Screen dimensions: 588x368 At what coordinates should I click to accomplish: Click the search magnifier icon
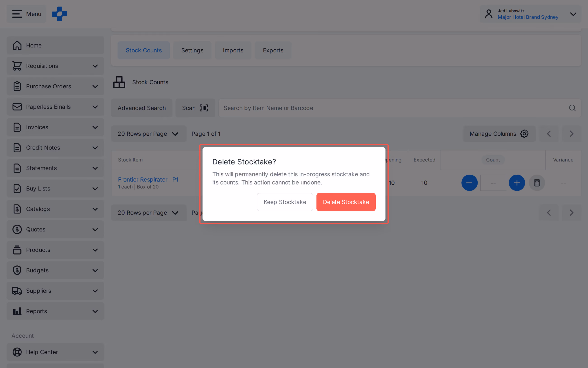click(572, 108)
